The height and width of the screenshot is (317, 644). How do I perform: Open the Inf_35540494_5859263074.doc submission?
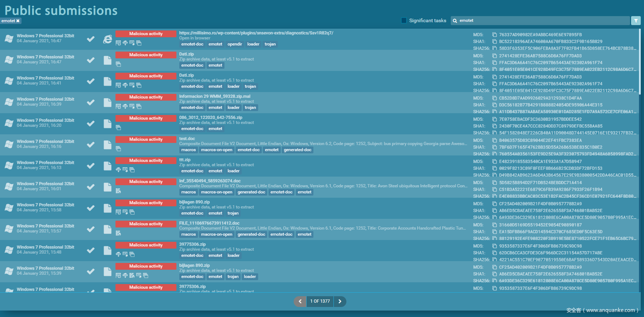(x=210, y=181)
